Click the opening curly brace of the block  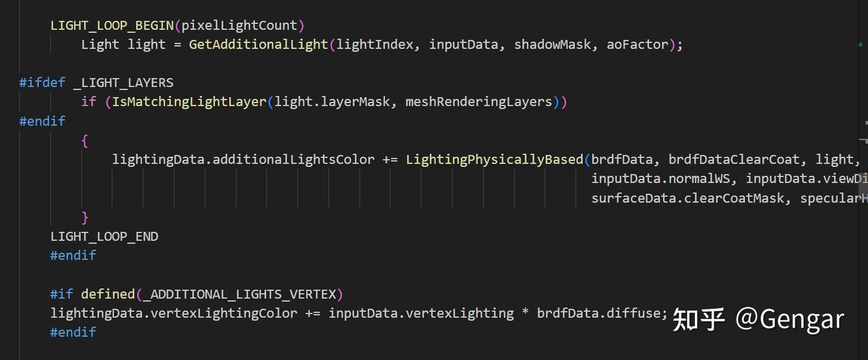point(85,141)
